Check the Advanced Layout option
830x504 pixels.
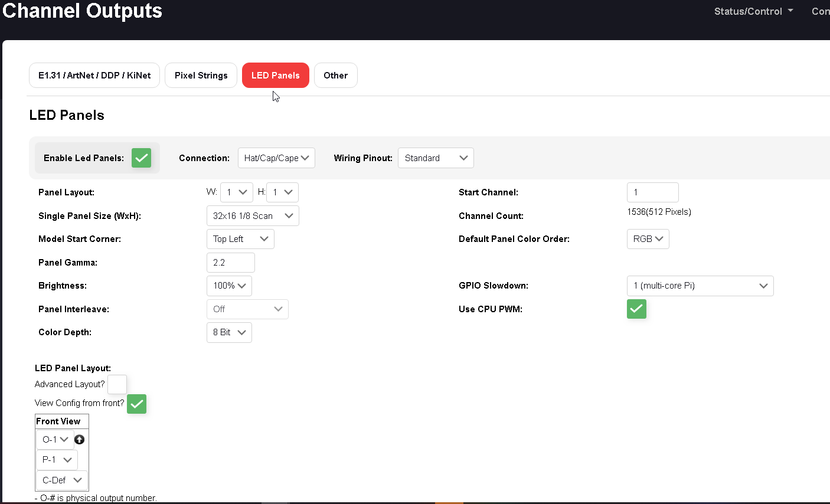pos(117,384)
